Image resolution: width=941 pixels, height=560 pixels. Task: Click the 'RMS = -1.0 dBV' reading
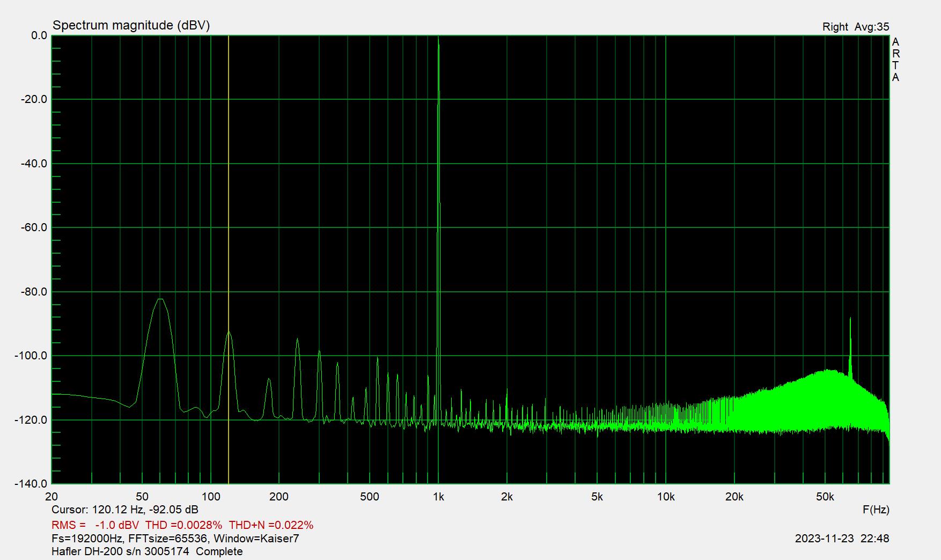(x=95, y=525)
